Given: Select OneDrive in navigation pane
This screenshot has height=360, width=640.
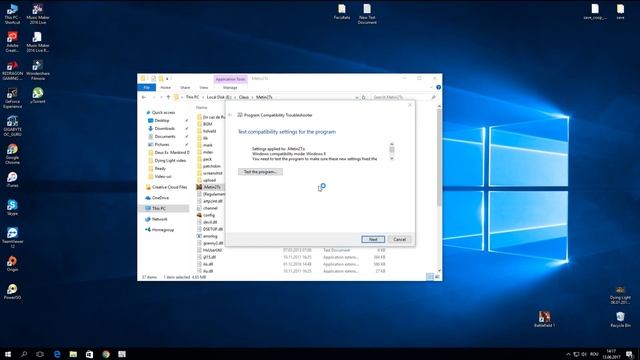Looking at the screenshot, I should (160, 198).
